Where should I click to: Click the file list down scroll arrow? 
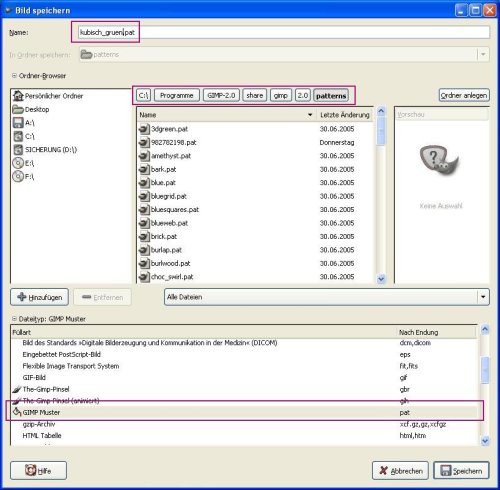pos(381,279)
